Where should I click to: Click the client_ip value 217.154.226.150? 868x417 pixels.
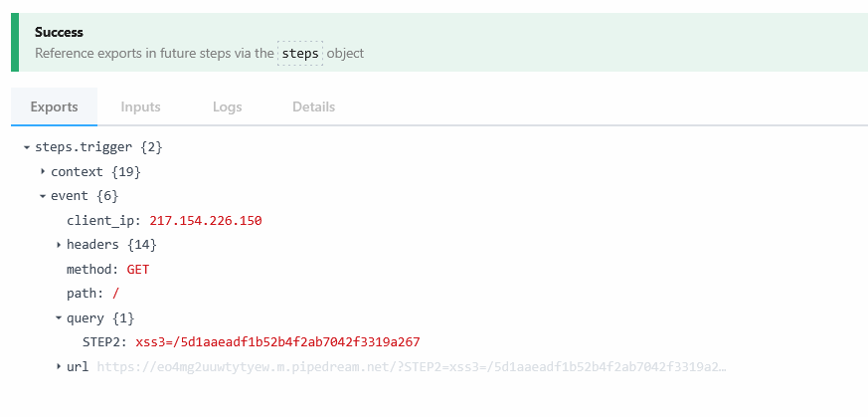pyautogui.click(x=206, y=221)
